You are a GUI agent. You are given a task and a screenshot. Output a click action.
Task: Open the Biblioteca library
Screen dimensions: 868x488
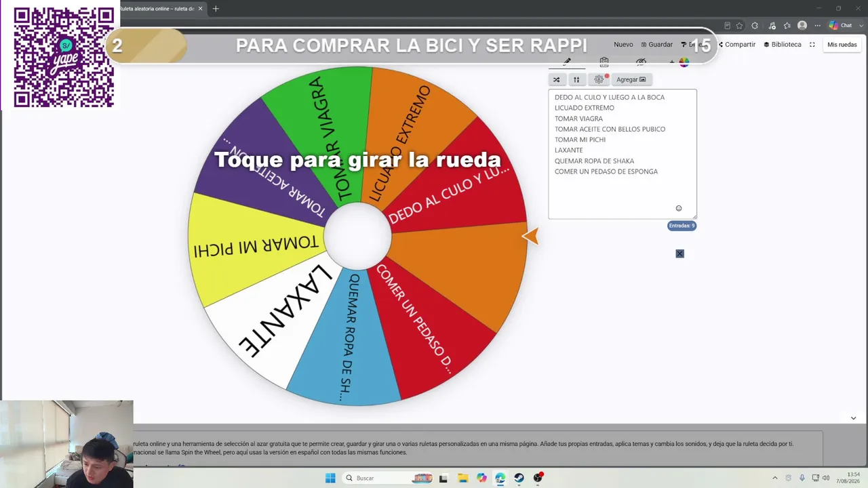tap(783, 45)
